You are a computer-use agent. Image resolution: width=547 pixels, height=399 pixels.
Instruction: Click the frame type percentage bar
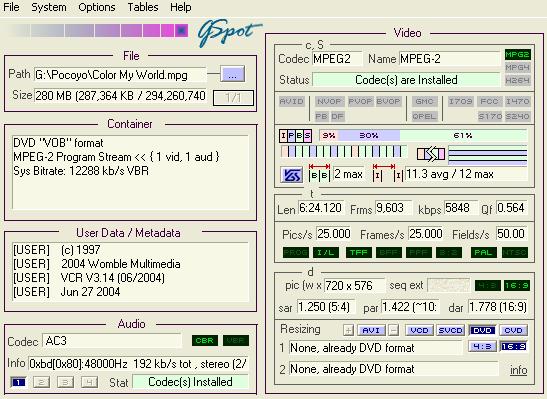click(x=423, y=135)
